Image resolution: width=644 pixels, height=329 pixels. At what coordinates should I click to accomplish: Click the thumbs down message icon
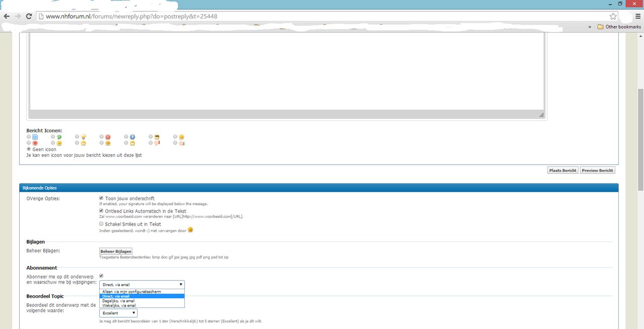coord(157,143)
